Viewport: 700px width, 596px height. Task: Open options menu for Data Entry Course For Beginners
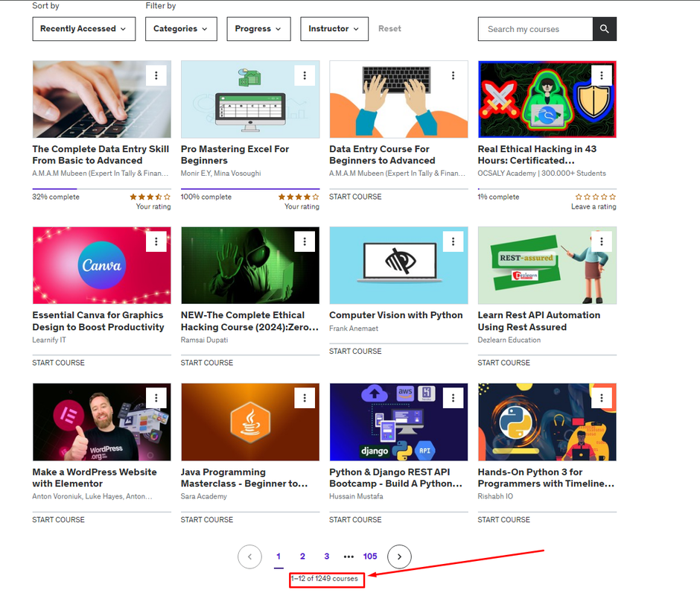[453, 75]
